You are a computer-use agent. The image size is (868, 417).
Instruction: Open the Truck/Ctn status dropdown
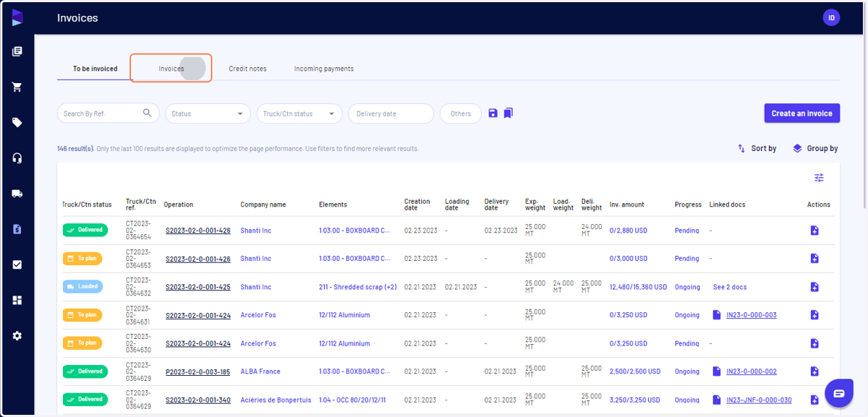click(x=299, y=113)
